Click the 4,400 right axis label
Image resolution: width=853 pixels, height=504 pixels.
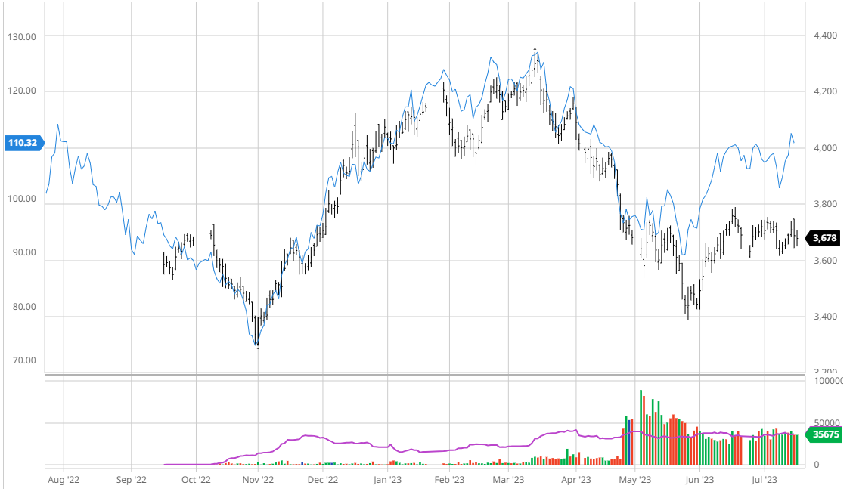[x=825, y=36]
